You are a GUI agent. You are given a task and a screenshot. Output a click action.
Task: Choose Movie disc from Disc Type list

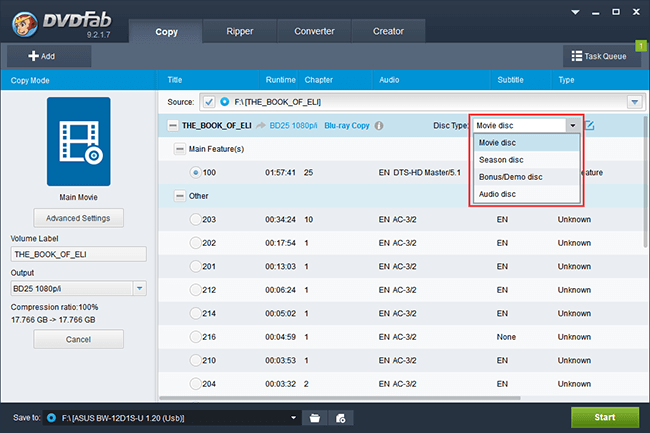pos(526,143)
